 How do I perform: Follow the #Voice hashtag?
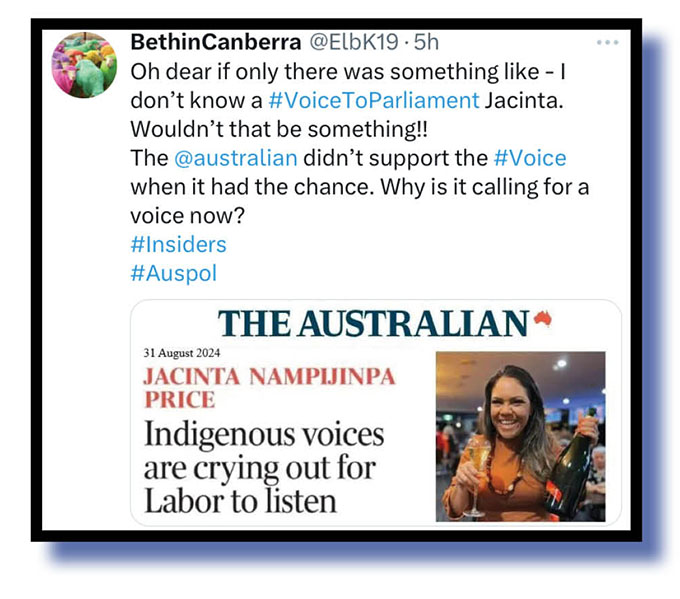[530, 158]
